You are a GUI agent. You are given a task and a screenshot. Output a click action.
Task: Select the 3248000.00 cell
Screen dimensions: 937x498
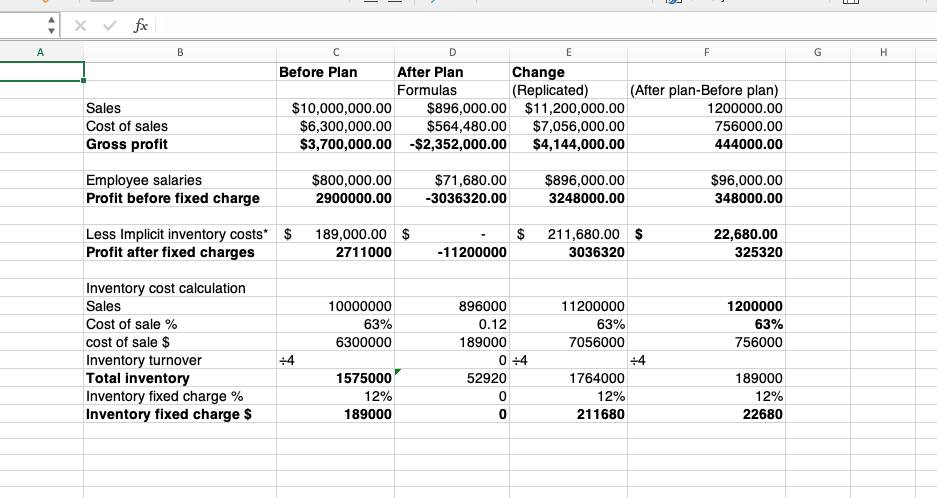pos(568,198)
